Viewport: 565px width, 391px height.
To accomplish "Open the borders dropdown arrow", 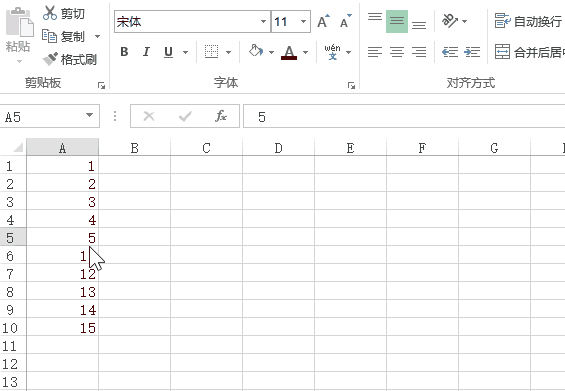I will coord(228,52).
